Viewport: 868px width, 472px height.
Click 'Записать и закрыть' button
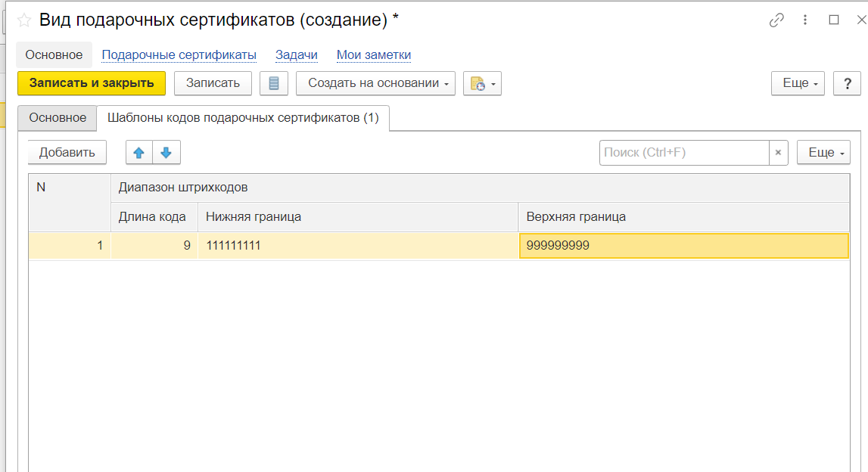pos(91,83)
